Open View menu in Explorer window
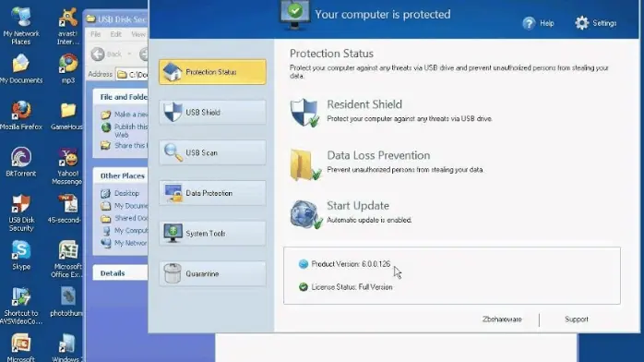Screen dimensions: 644x362 click(138, 34)
